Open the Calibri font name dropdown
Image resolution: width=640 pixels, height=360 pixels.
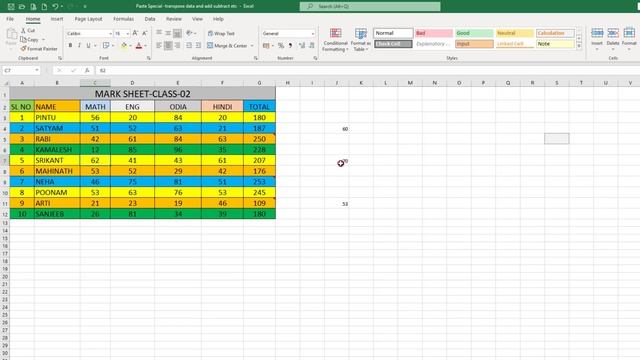pyautogui.click(x=110, y=33)
